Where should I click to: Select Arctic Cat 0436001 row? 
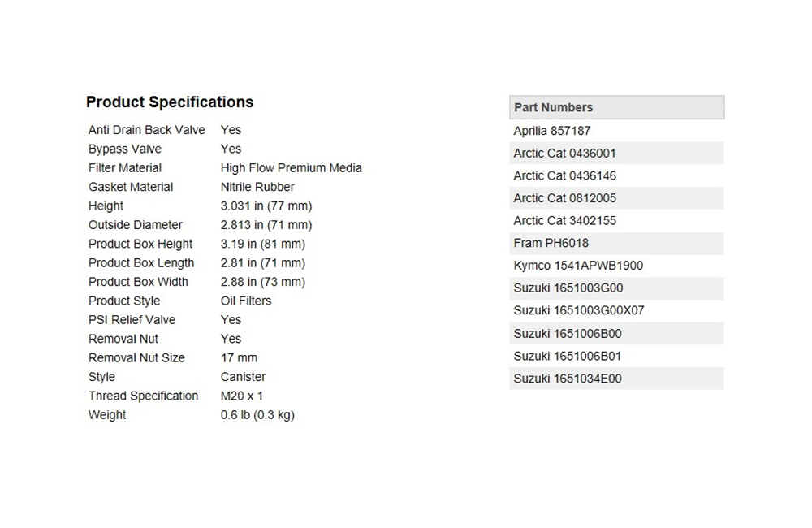click(x=617, y=154)
